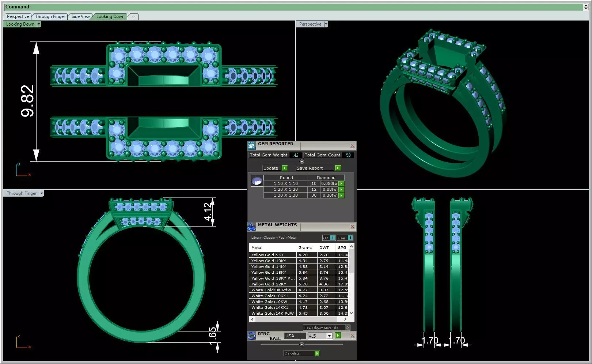Viewport: 592px width, 364px height.
Task: Click the Looking Down viewport title
Action: [x=20, y=24]
